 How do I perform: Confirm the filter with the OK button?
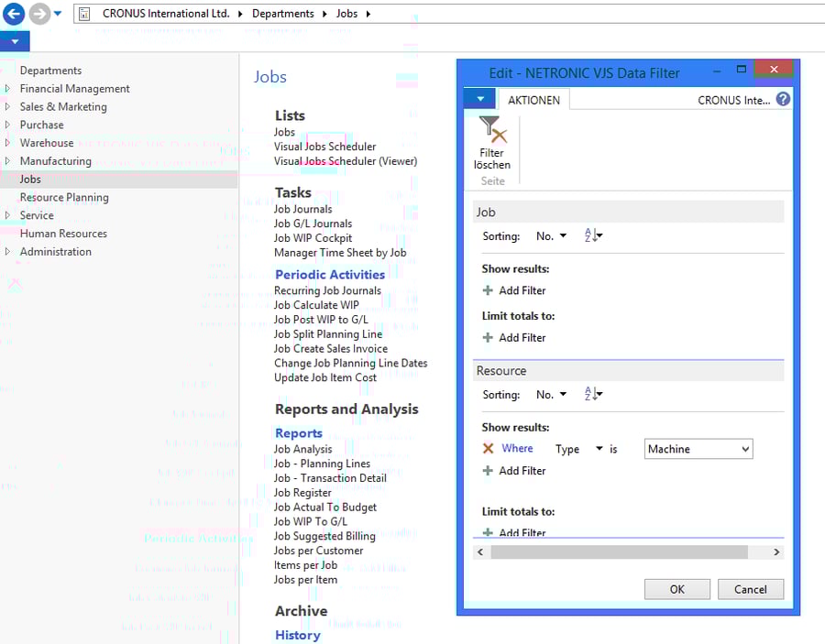point(676,589)
